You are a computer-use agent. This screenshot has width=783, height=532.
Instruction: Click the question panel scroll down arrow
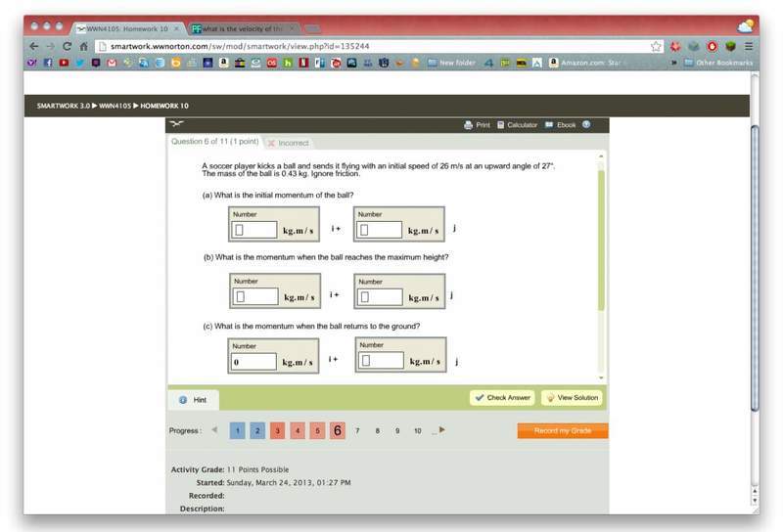point(601,377)
